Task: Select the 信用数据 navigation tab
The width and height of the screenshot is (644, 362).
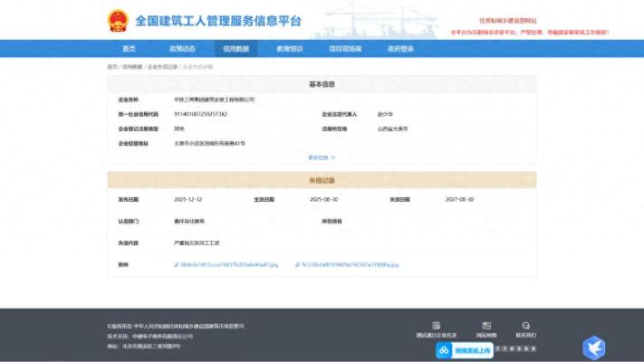Action: pyautogui.click(x=235, y=49)
